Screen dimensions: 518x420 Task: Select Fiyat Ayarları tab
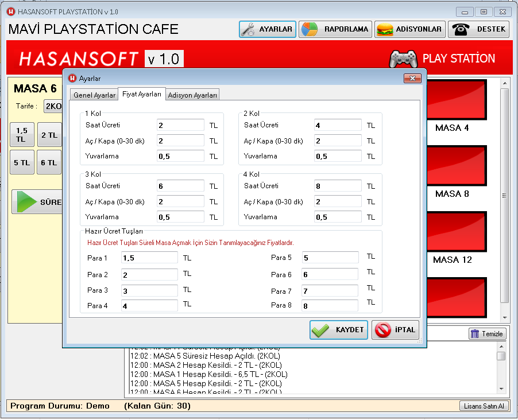(142, 94)
